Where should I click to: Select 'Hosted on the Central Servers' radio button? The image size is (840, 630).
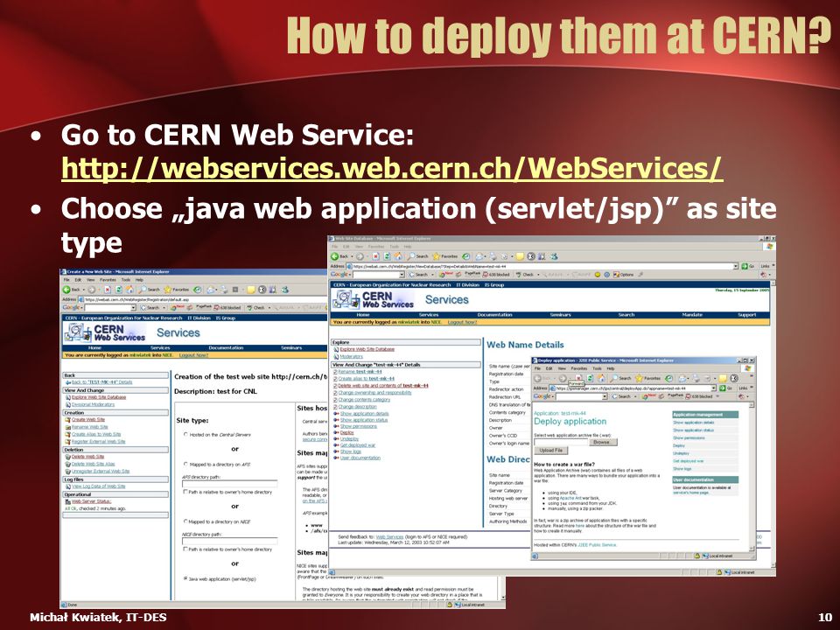pos(185,435)
